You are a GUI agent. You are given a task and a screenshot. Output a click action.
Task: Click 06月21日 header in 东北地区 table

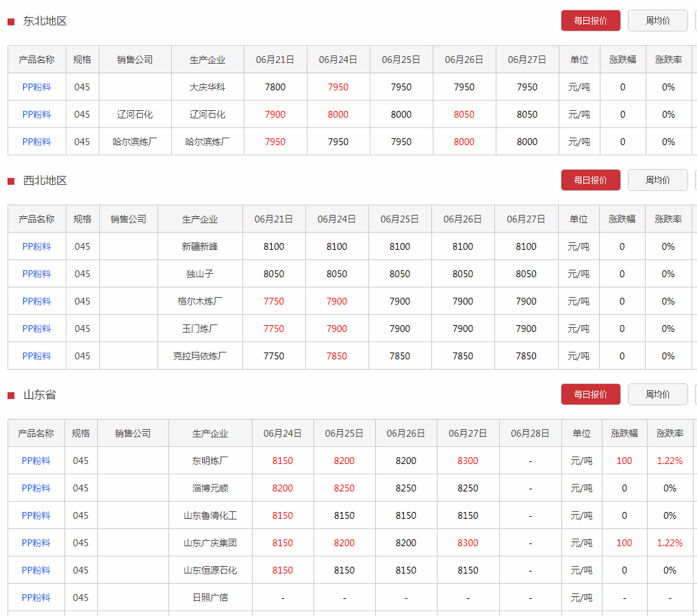point(275,60)
